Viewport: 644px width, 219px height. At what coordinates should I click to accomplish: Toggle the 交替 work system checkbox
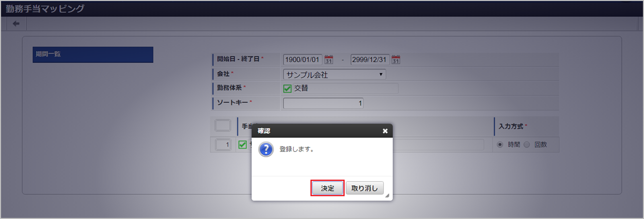click(288, 88)
